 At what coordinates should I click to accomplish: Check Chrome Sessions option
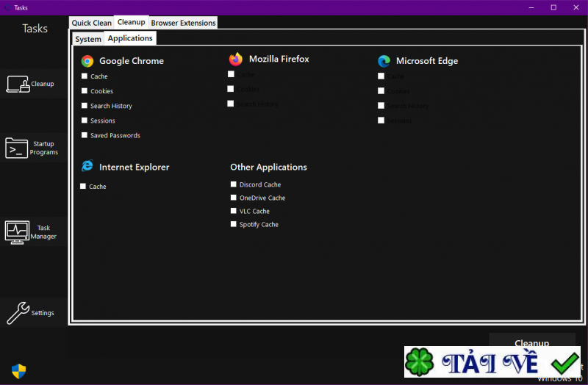pos(85,120)
